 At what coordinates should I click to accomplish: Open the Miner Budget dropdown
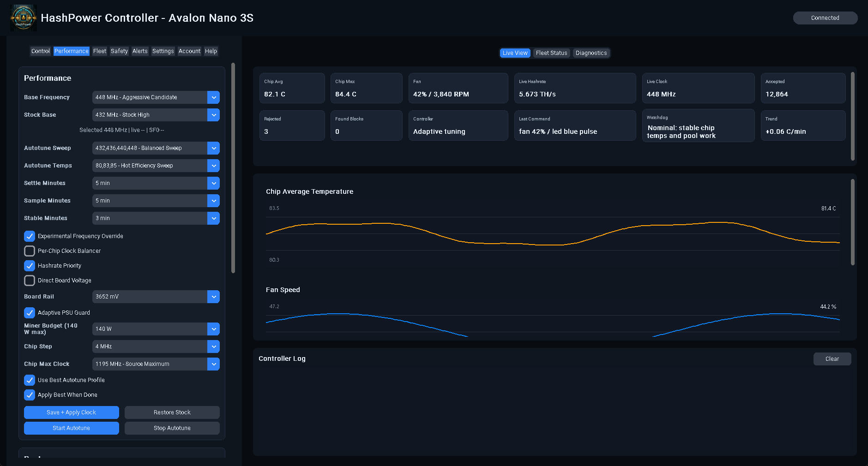click(156, 329)
